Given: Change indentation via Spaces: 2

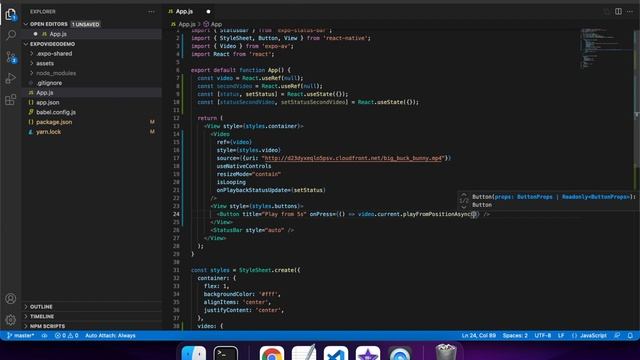Looking at the screenshot, I should [x=515, y=336].
